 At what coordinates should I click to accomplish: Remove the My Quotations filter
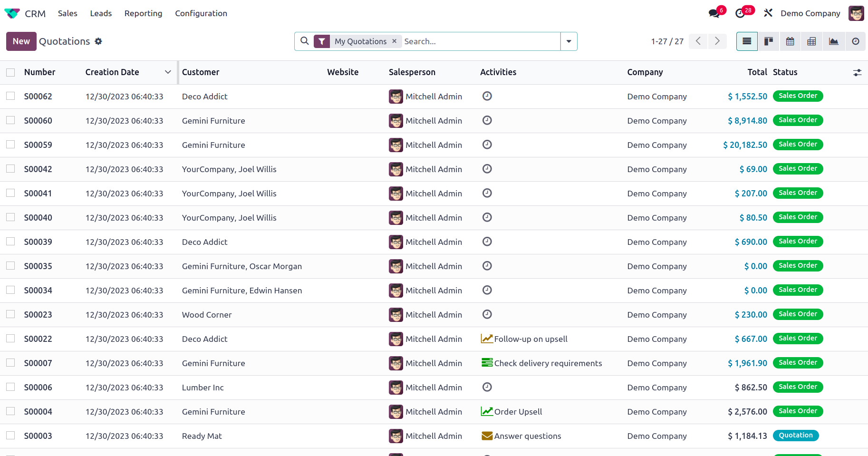click(x=394, y=41)
